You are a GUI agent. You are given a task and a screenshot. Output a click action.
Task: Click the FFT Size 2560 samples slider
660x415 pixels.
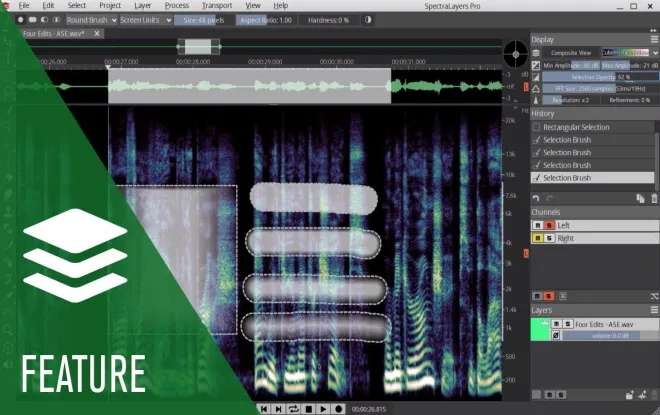(600, 89)
